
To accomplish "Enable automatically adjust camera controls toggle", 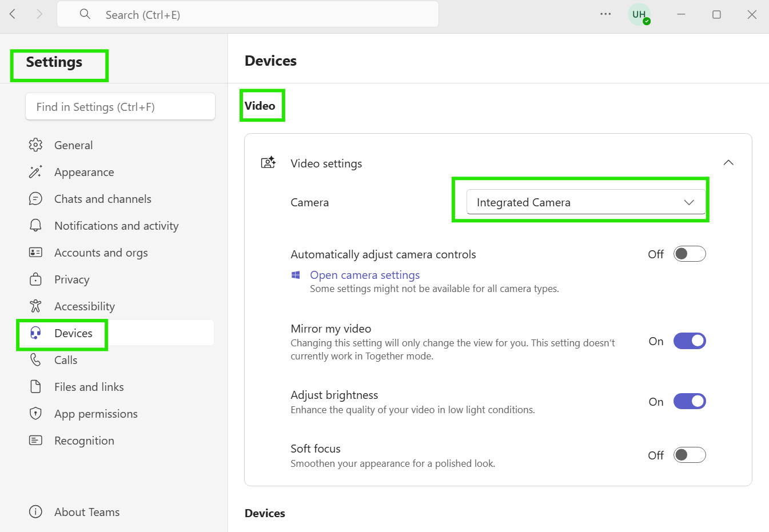I will pos(690,254).
